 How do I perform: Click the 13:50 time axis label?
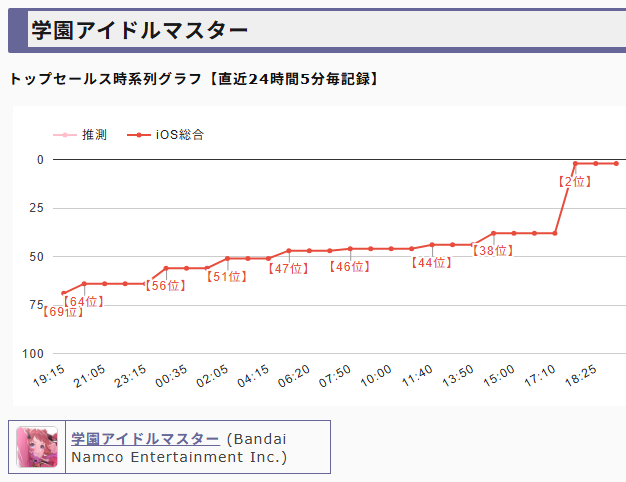tap(458, 376)
